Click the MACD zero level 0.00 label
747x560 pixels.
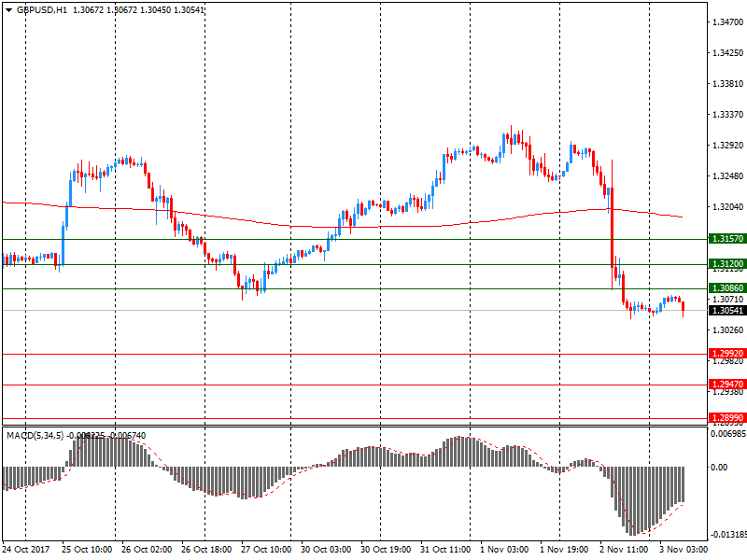point(719,468)
